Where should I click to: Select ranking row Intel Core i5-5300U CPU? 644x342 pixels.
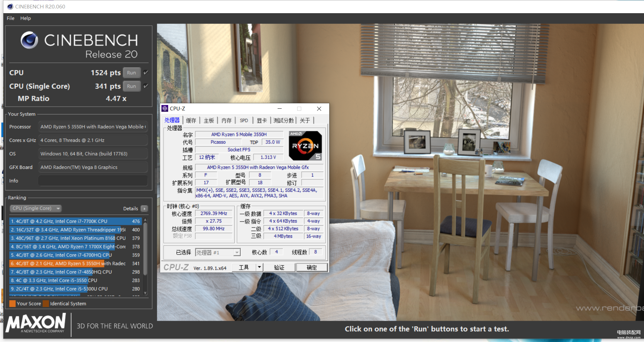tap(75, 289)
